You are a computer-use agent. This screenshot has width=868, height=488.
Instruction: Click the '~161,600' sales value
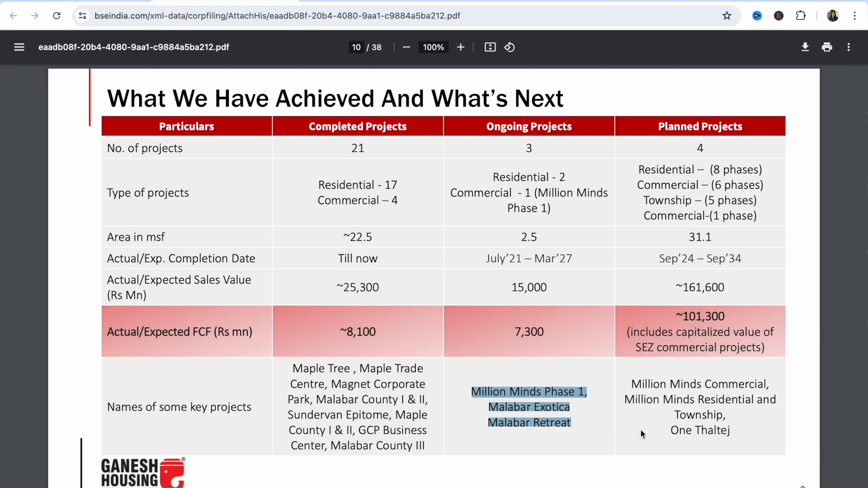pos(700,287)
